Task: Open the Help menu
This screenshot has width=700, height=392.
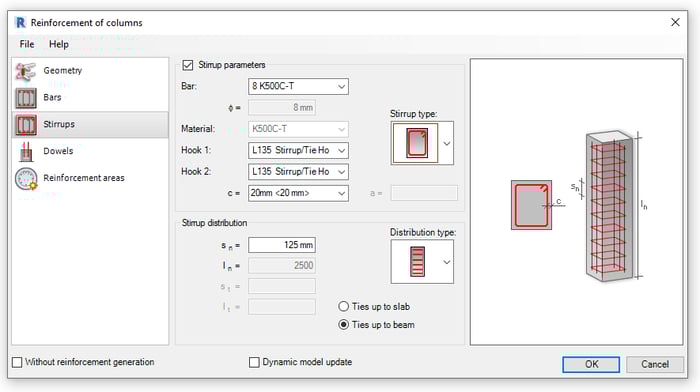Action: coord(59,44)
